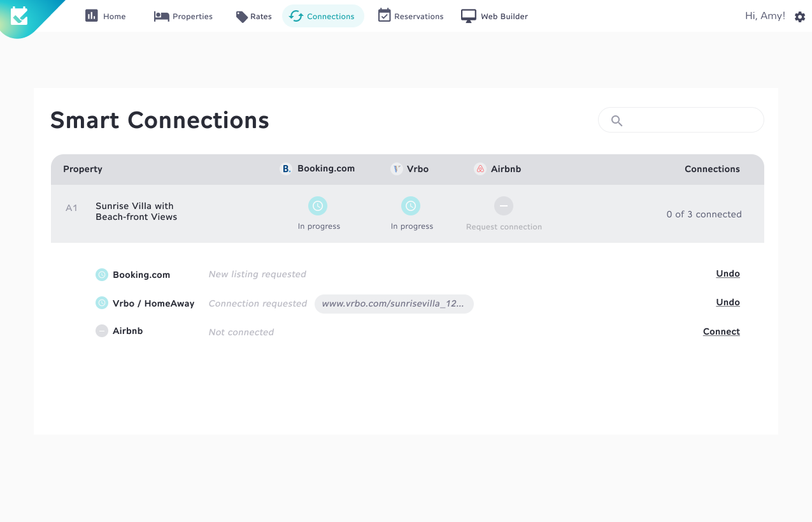The image size is (812, 522).
Task: Open the Properties tab
Action: click(183, 16)
